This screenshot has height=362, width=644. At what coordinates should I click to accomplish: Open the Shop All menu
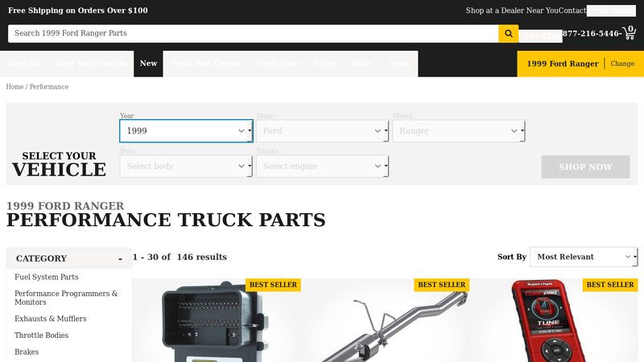pos(24,64)
